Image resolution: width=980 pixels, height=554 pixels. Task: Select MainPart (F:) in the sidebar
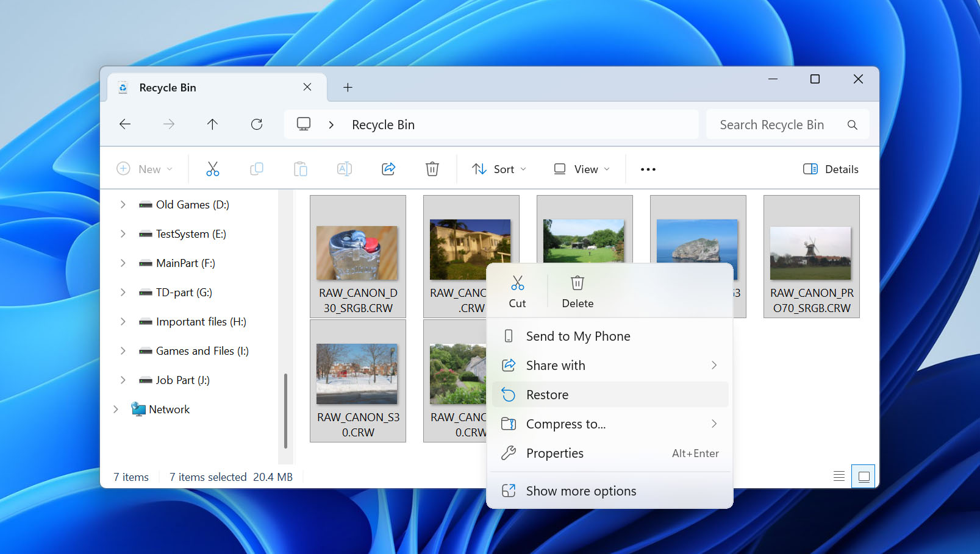tap(185, 263)
